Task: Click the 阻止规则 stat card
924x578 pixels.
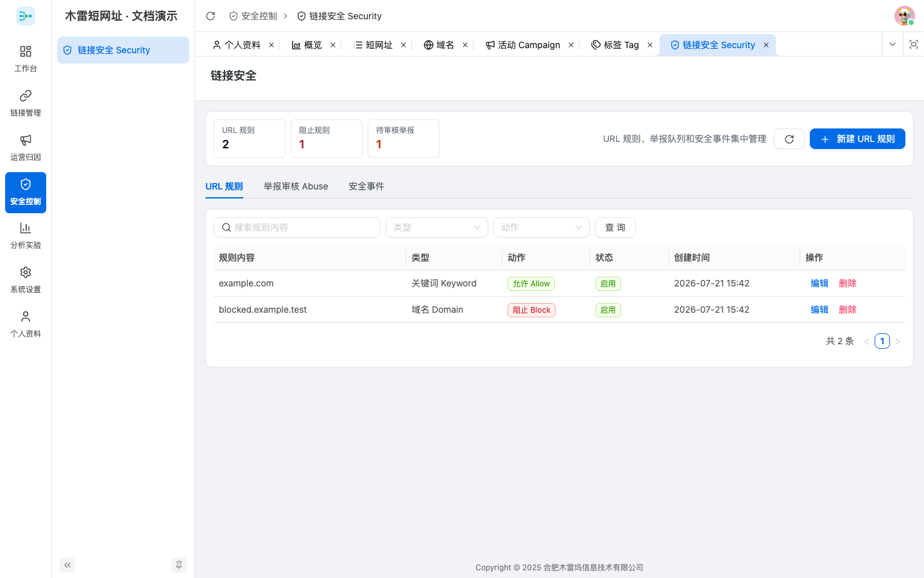Action: coord(327,139)
